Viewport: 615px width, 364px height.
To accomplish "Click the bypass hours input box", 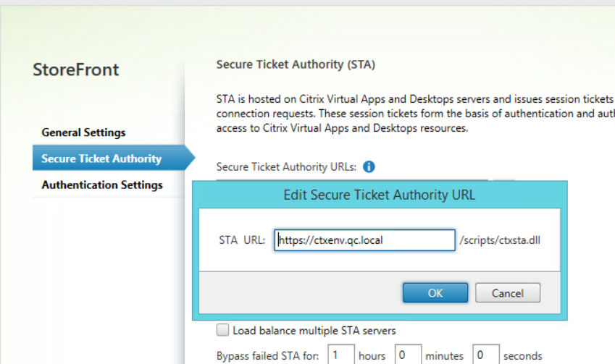I will pos(341,355).
